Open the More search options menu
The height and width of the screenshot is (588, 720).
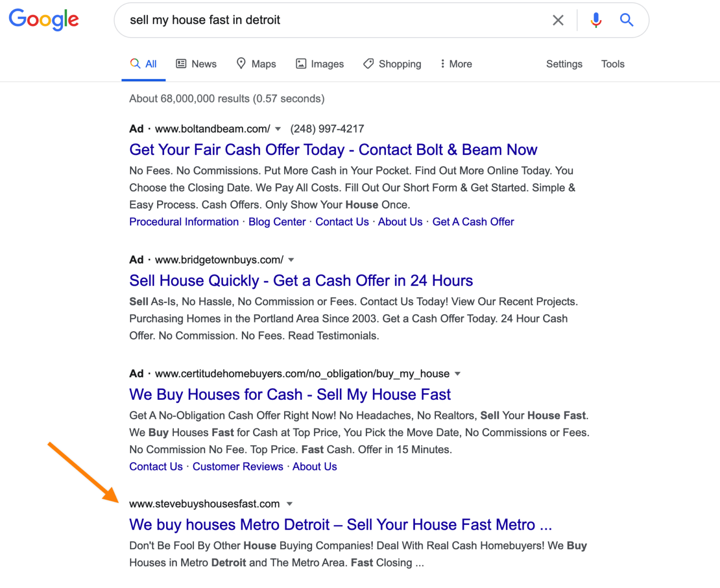(x=456, y=64)
